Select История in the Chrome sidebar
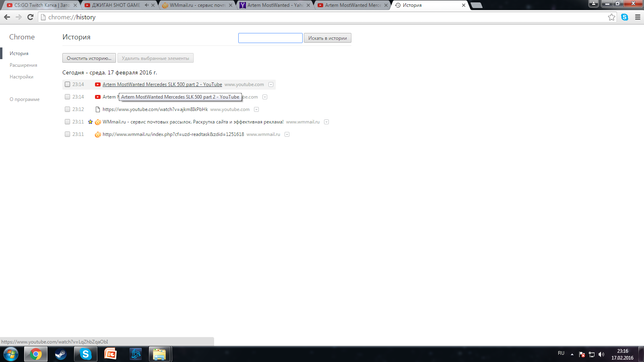The width and height of the screenshot is (644, 362). coord(19,53)
